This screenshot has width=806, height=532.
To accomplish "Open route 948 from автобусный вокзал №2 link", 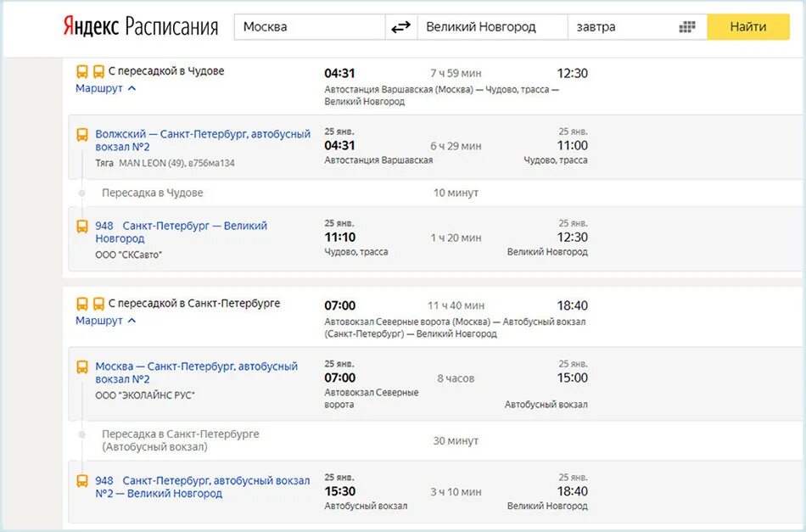I will pos(203,487).
